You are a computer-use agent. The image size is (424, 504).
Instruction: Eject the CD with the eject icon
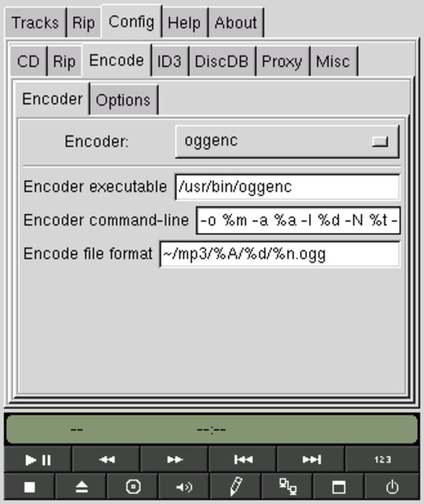point(81,487)
